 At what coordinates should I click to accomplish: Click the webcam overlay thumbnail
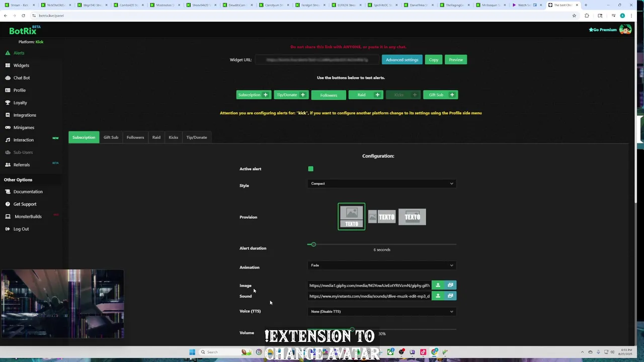62,304
